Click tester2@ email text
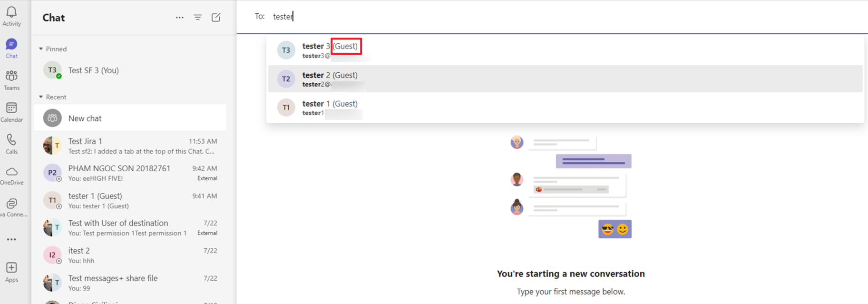This screenshot has width=868, height=304. click(317, 85)
